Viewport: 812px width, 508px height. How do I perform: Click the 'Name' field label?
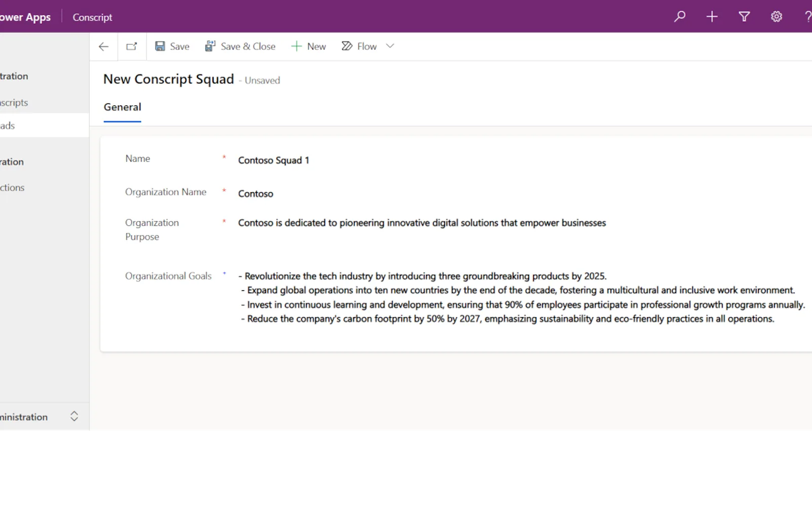138,158
